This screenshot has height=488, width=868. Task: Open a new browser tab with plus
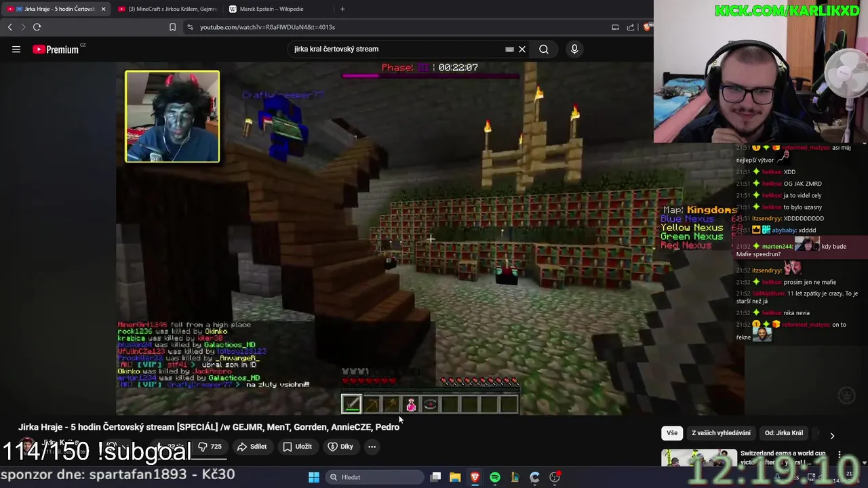pos(342,9)
